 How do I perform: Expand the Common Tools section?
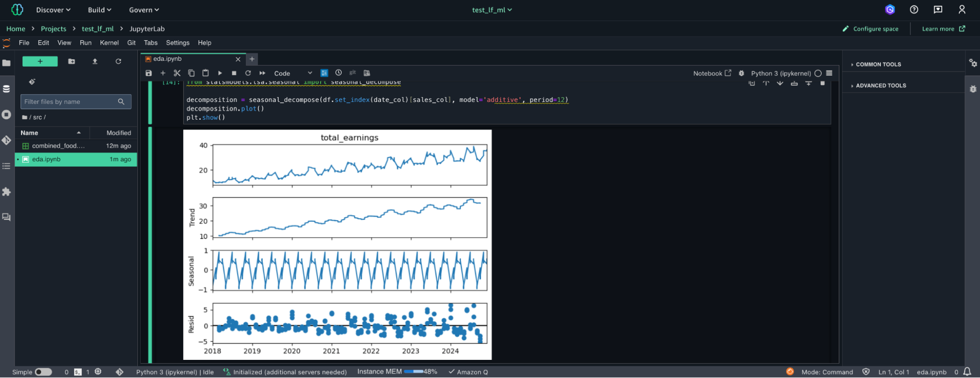[x=878, y=64]
